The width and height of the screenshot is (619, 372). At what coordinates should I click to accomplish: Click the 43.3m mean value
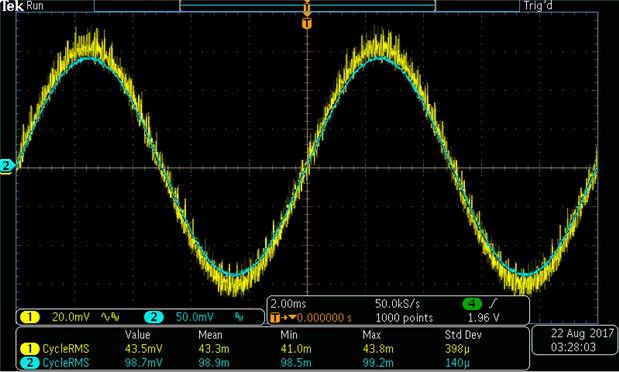[214, 349]
